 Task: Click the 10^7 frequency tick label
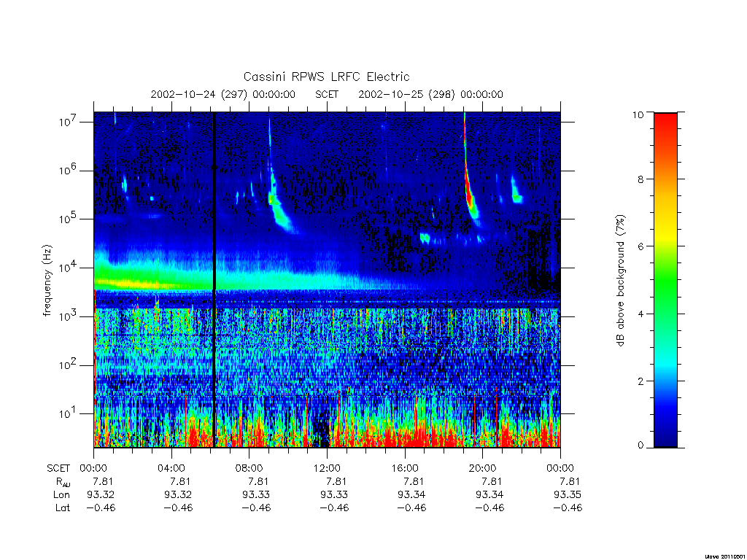pos(69,122)
